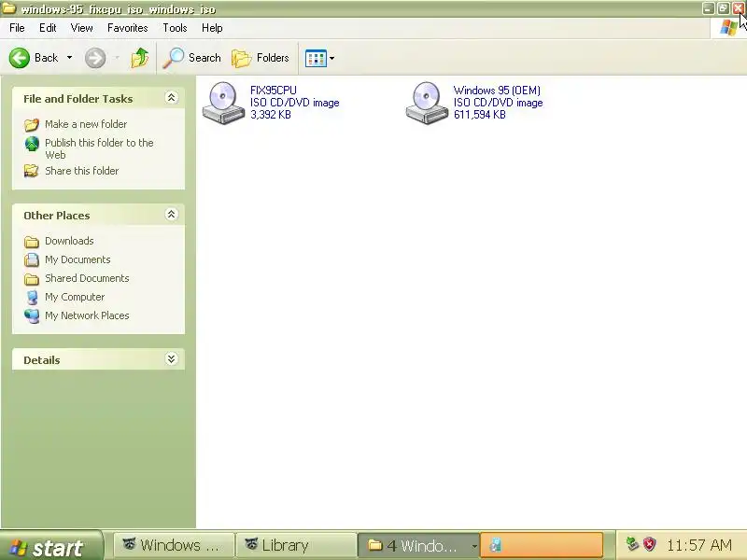The height and width of the screenshot is (560, 747).
Task: Click the My Documents icon
Action: pos(32,260)
